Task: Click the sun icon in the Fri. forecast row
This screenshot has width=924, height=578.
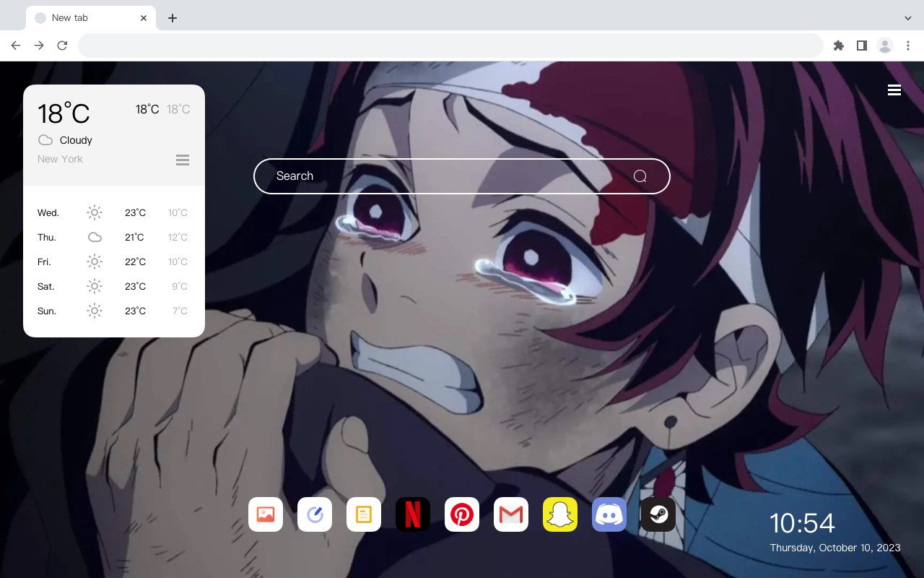Action: [95, 262]
